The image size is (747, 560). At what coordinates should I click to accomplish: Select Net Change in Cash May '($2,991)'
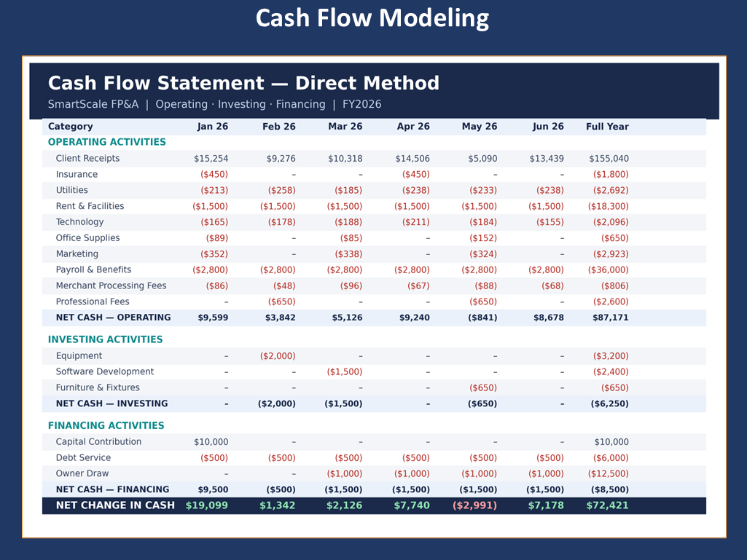click(475, 505)
